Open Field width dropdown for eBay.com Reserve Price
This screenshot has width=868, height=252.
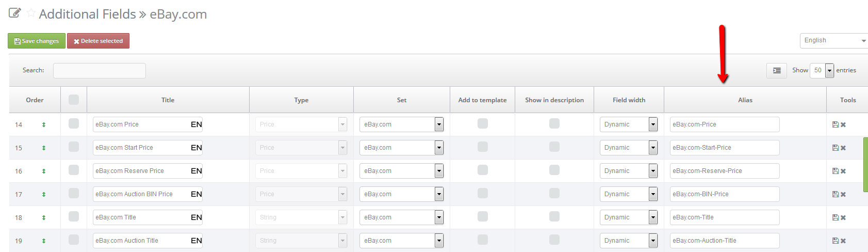point(629,171)
